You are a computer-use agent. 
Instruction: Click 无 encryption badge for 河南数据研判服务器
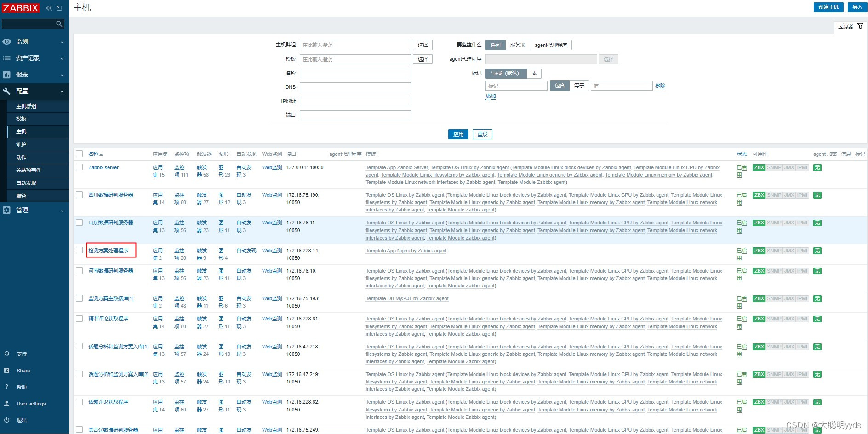coord(817,271)
